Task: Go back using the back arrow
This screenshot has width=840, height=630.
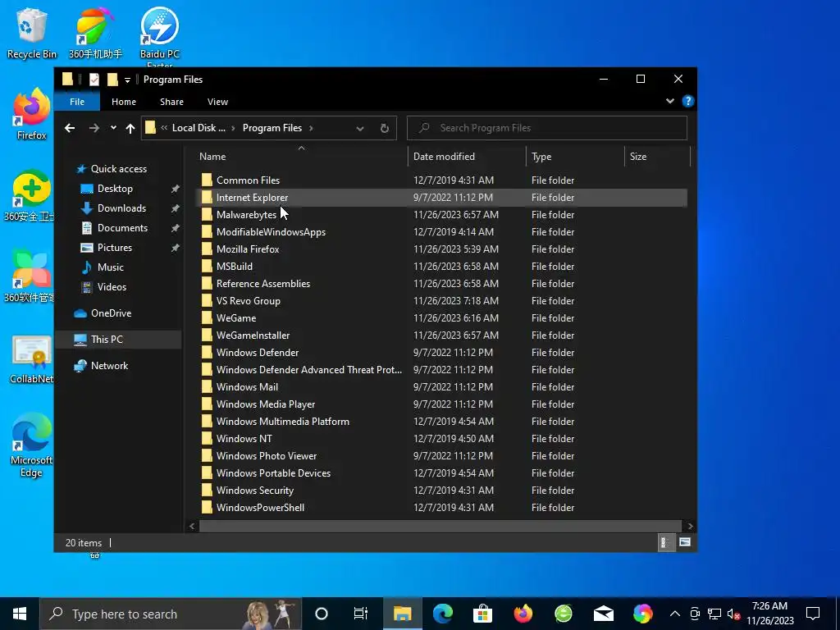Action: [x=70, y=128]
